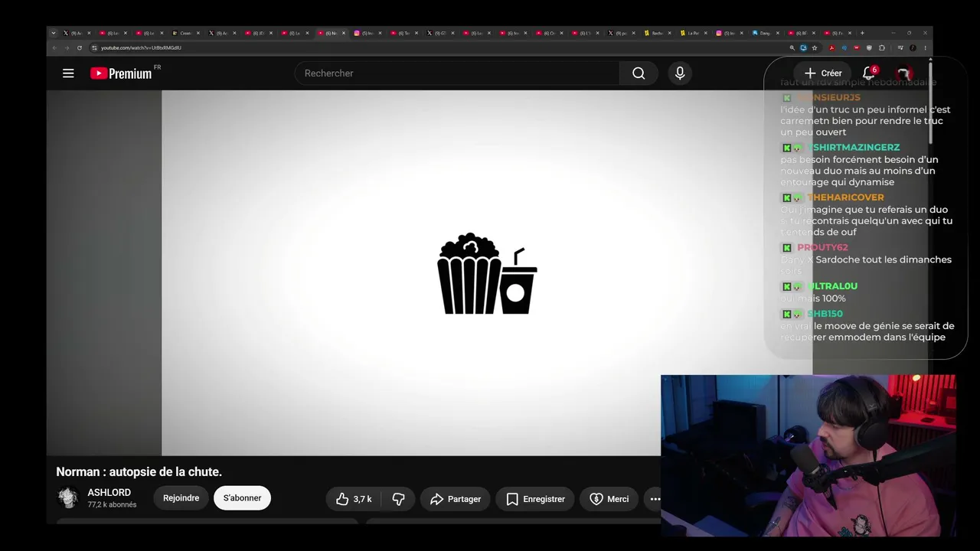Subscribe with the S'abonner button

pos(242,498)
